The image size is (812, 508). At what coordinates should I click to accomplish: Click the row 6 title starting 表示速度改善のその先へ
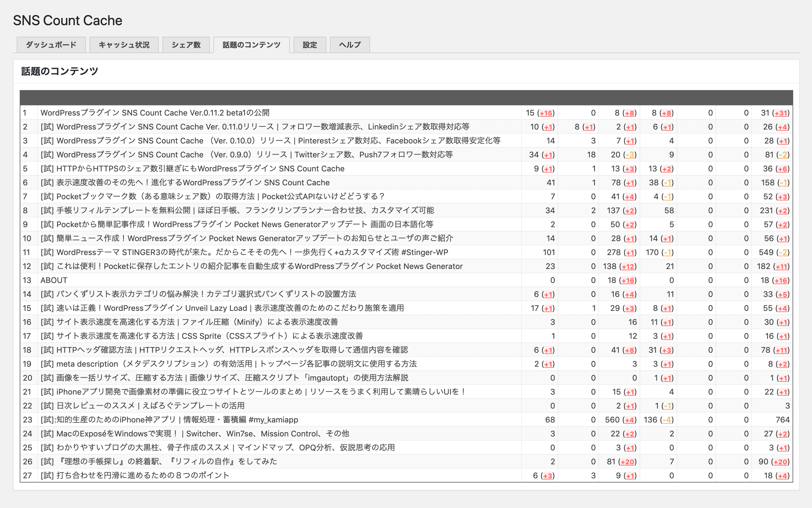coord(185,183)
